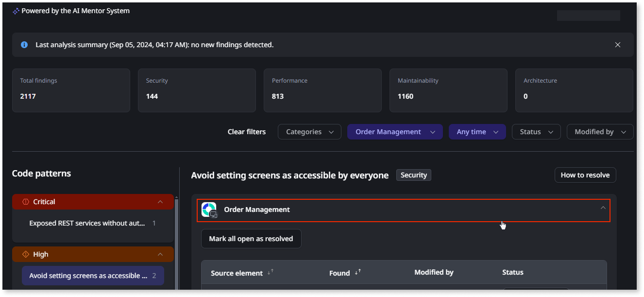Click the High severity diamond icon

26,254
